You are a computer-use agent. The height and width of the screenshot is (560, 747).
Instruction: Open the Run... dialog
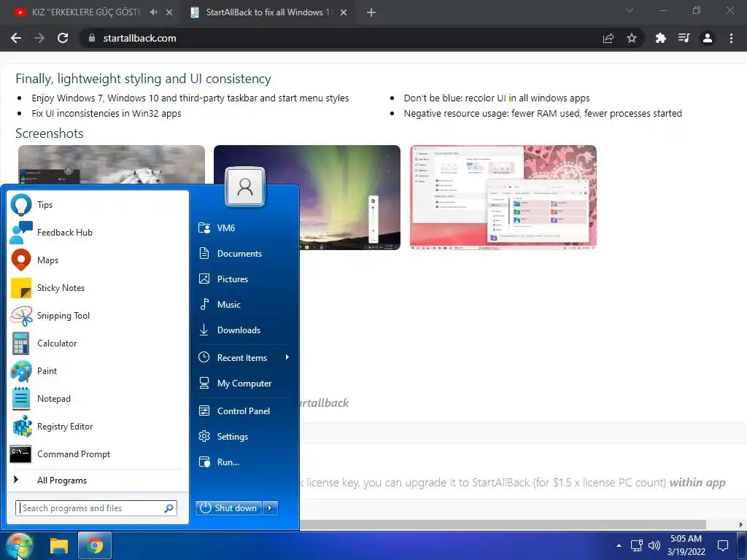pyautogui.click(x=244, y=462)
